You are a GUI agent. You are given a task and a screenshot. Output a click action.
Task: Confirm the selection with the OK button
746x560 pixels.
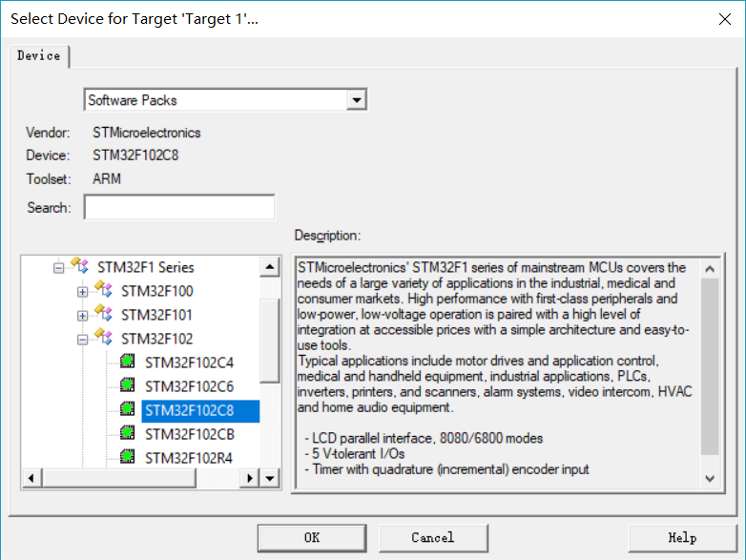tap(312, 538)
